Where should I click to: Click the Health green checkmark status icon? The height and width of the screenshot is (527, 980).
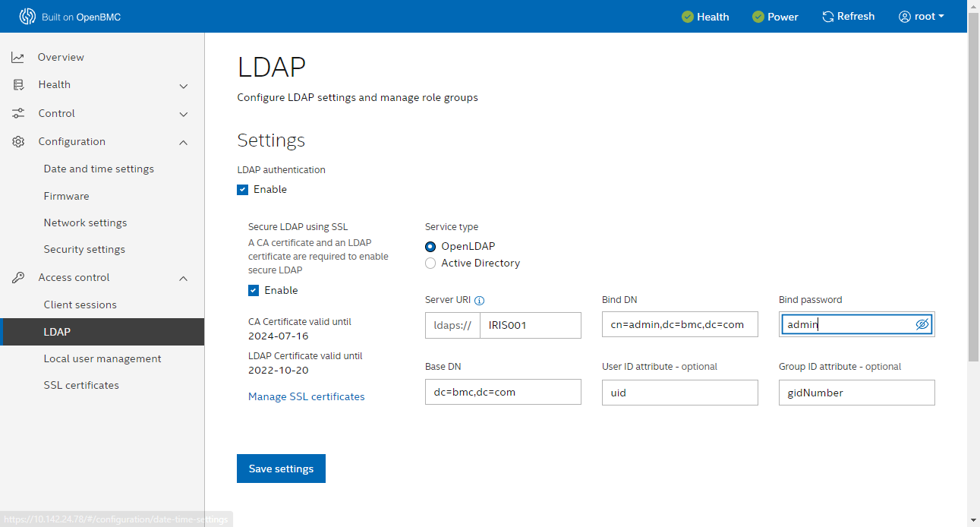[x=688, y=17]
